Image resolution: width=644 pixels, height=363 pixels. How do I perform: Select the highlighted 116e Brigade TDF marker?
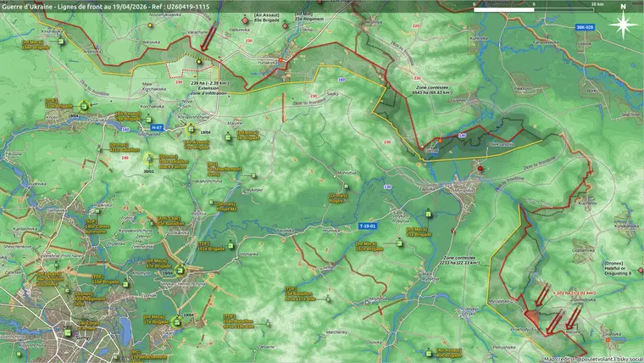pos(84,106)
